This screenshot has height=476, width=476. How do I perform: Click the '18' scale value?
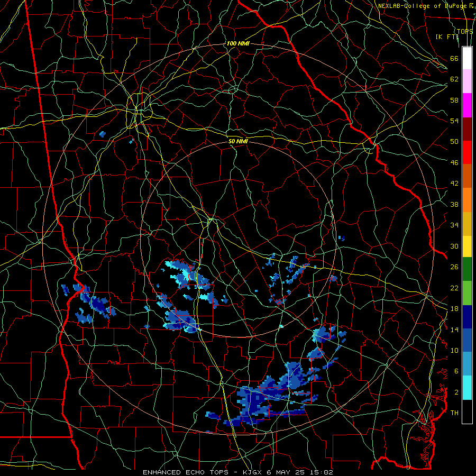tap(454, 309)
